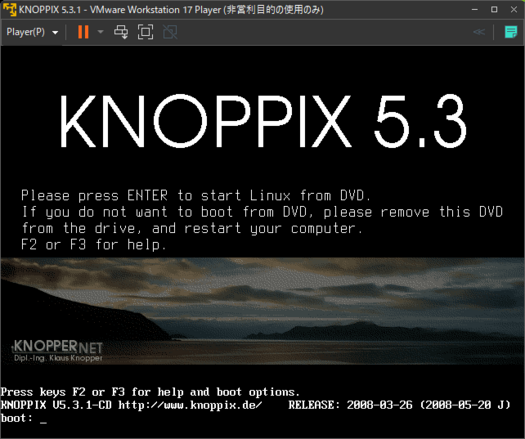Open the green notes message icon
525x439 pixels.
pos(511,32)
